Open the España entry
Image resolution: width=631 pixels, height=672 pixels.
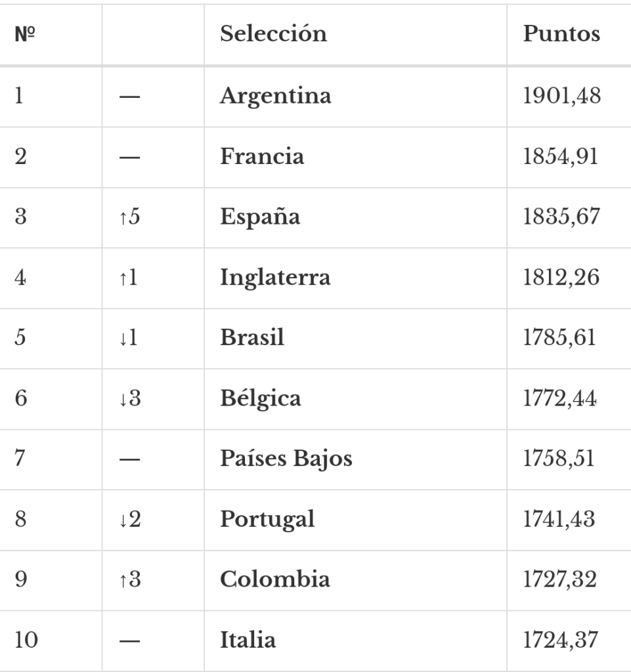tap(260, 217)
